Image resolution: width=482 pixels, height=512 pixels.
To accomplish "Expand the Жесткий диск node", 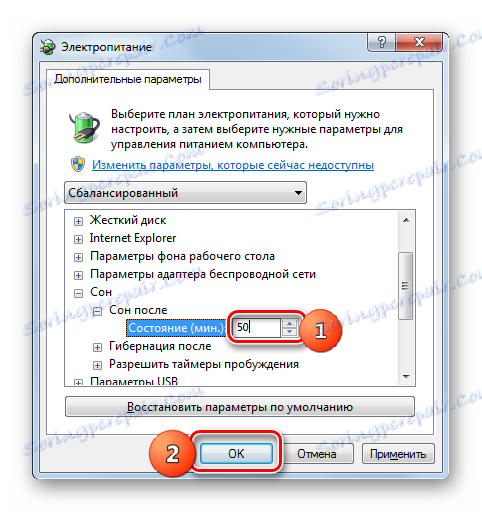I will point(78,221).
